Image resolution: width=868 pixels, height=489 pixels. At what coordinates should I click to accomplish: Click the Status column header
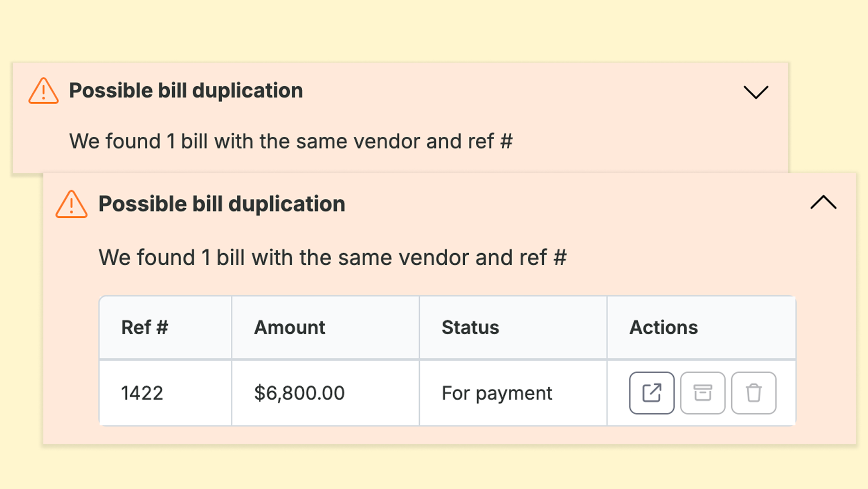coord(470,327)
